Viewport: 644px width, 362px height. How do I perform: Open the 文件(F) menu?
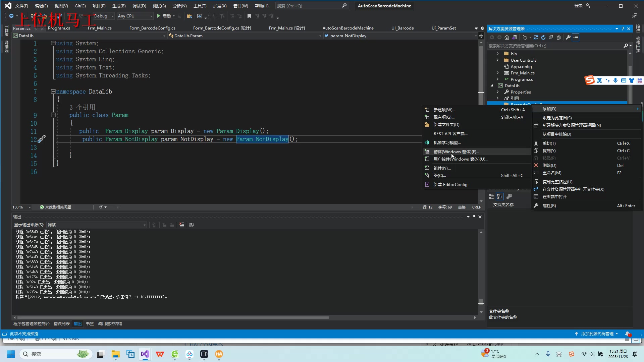pos(21,6)
